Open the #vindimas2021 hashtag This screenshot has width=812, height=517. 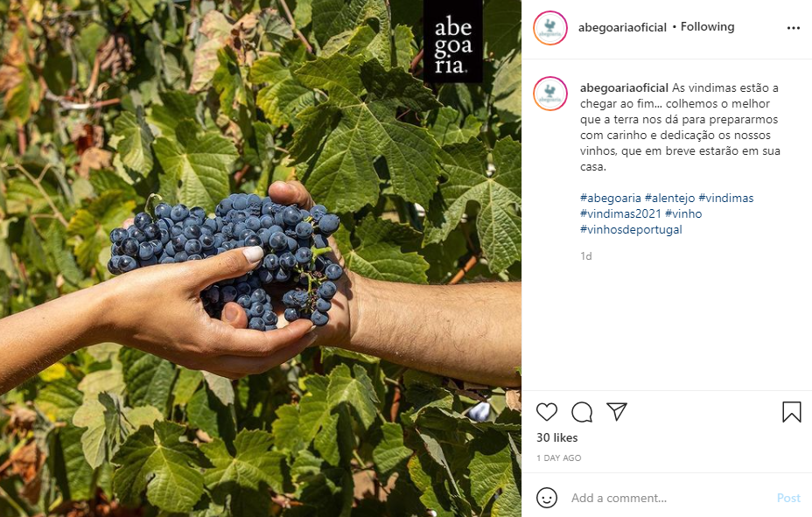620,213
